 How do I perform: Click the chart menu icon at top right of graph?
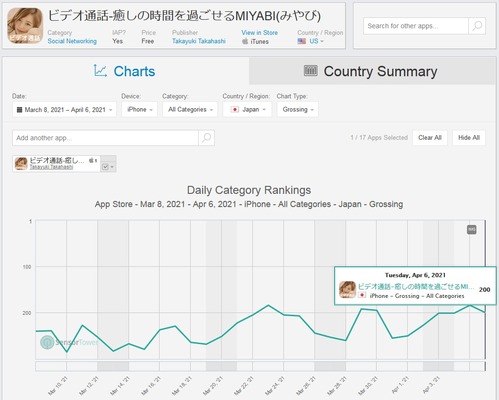click(471, 230)
